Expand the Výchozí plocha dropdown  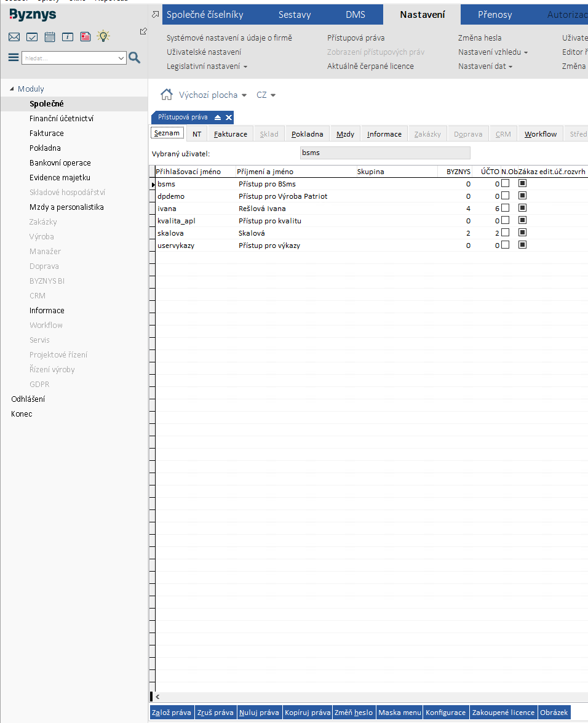(244, 95)
